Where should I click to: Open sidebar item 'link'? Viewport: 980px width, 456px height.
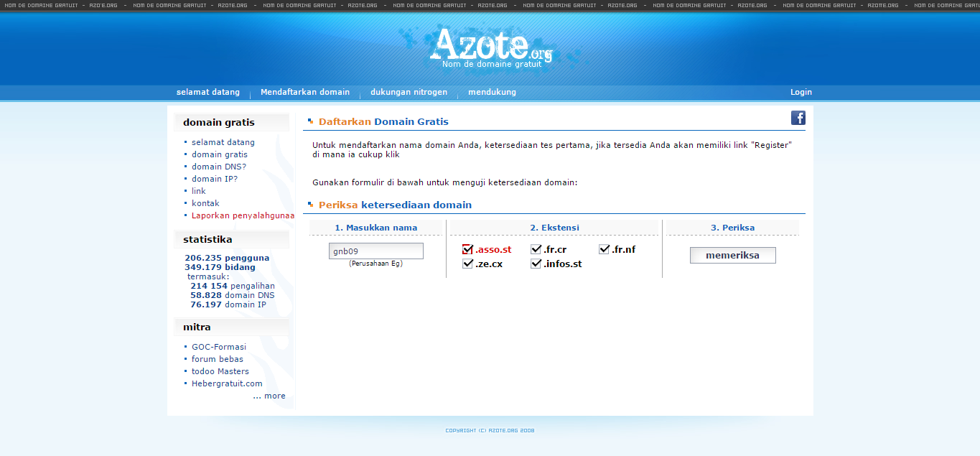tap(199, 191)
